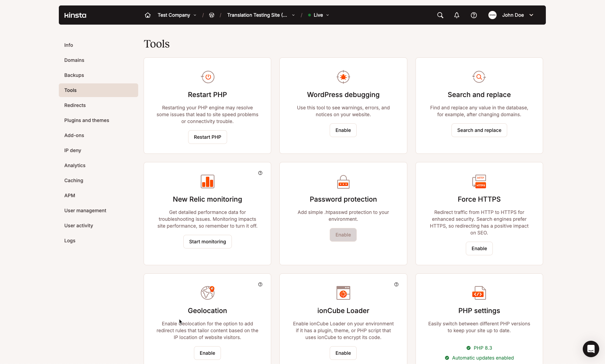The height and width of the screenshot is (364, 605).
Task: Click the Search and replace magnifier icon
Action: click(x=479, y=77)
